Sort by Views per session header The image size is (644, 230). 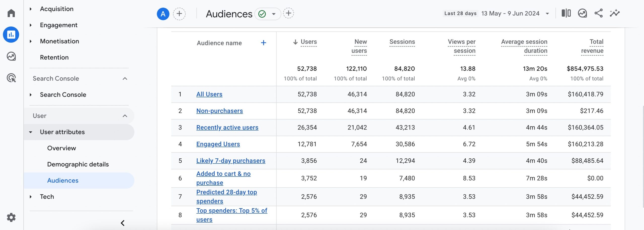point(462,46)
